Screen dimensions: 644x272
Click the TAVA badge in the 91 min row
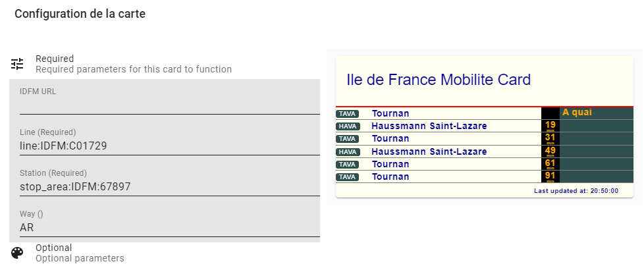coord(348,177)
